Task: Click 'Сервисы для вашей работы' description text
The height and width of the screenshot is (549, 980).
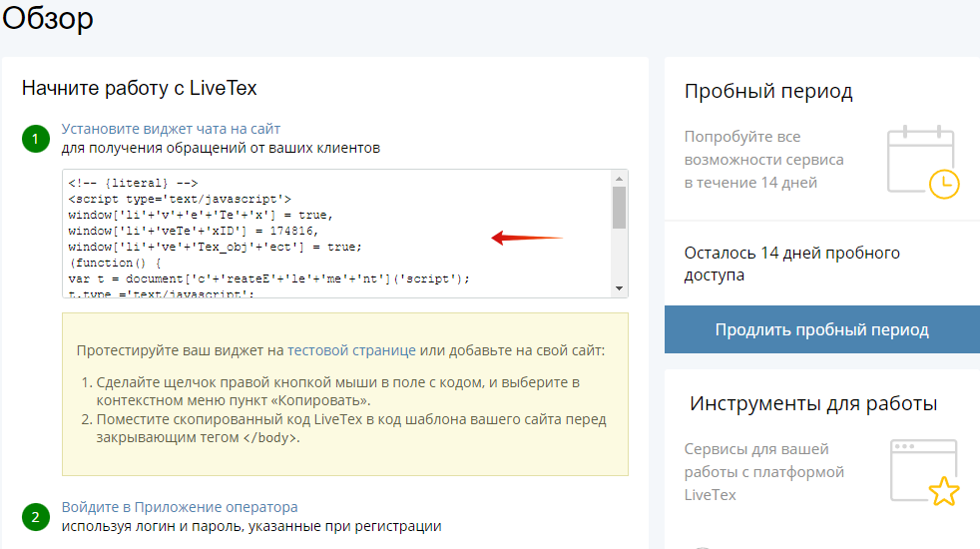Action: [x=763, y=472]
